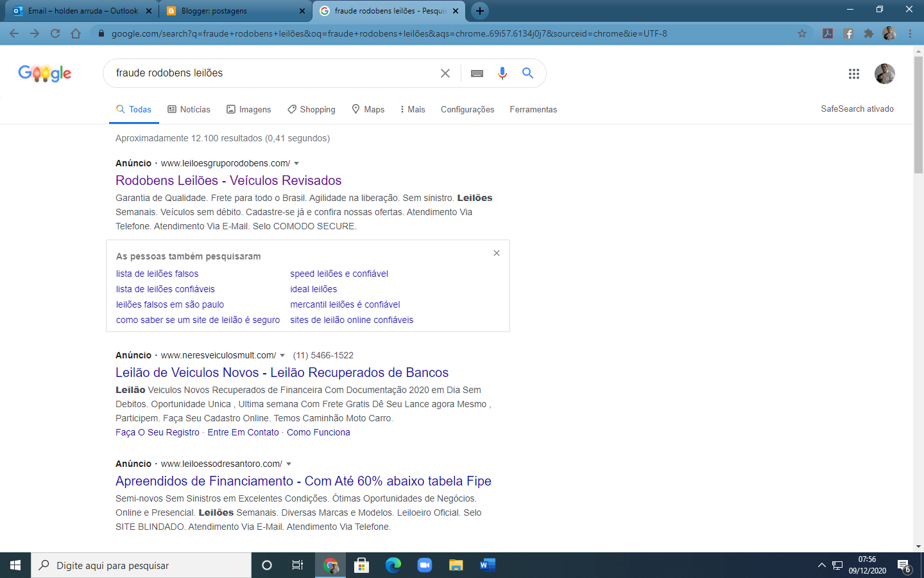
Task: Bookmark this page with the star icon
Action: point(802,33)
